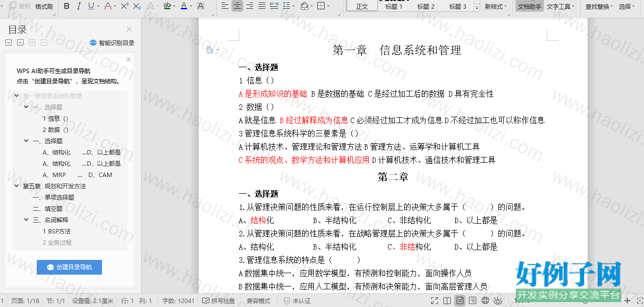Apply the blue font color

click(183, 6)
